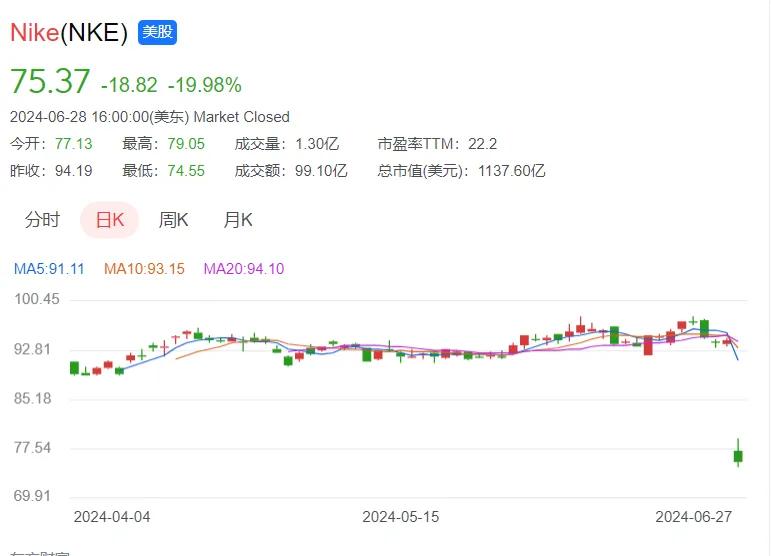Viewport: 771px width, 556px height.
Task: Click the 最低 value 74.55
Action: click(x=186, y=171)
